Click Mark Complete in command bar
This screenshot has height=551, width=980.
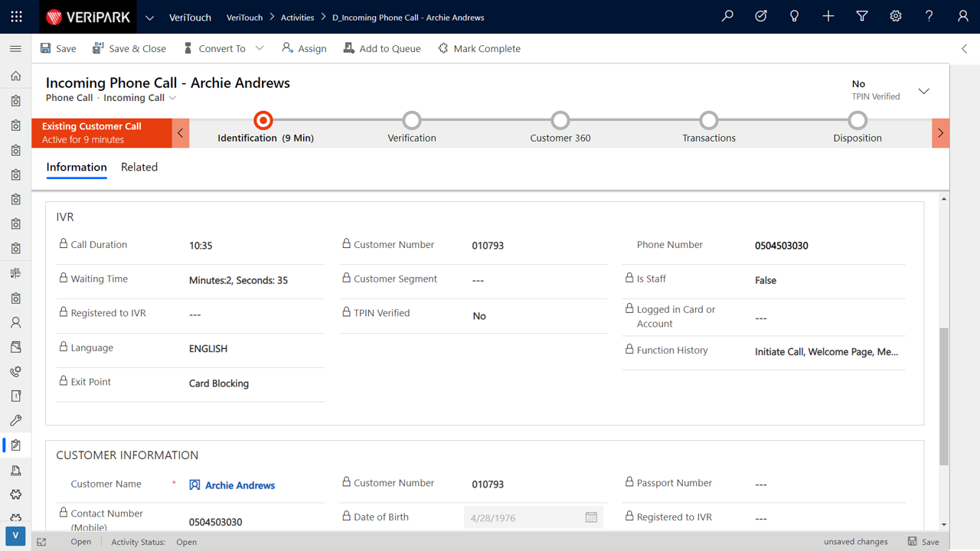point(479,48)
